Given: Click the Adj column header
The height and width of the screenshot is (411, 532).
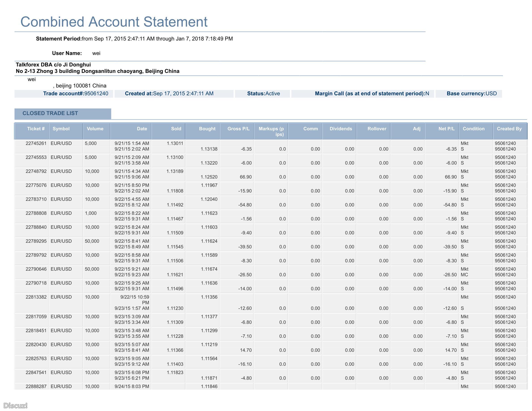Looking at the screenshot, I should (408, 131).
